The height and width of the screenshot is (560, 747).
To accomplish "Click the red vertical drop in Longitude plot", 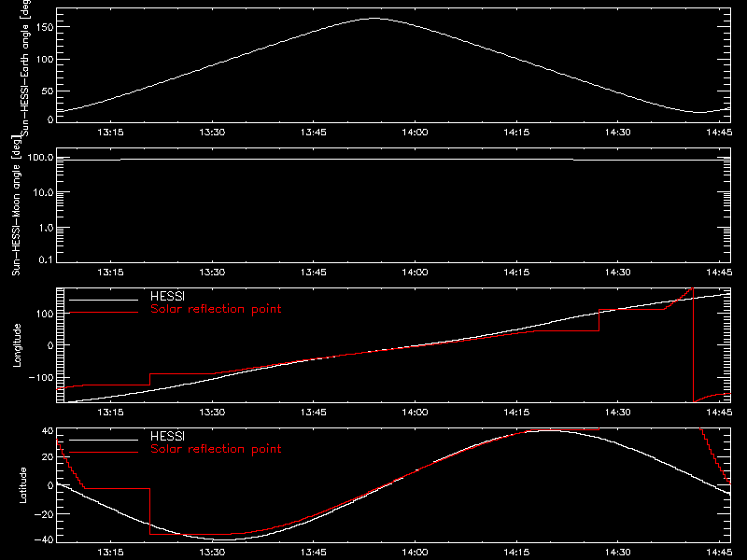I will pyautogui.click(x=693, y=345).
